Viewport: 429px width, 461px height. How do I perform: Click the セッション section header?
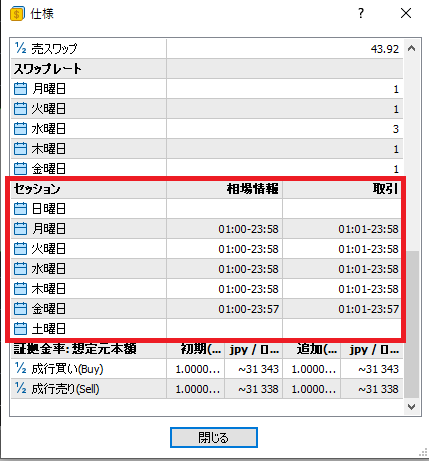point(37,189)
